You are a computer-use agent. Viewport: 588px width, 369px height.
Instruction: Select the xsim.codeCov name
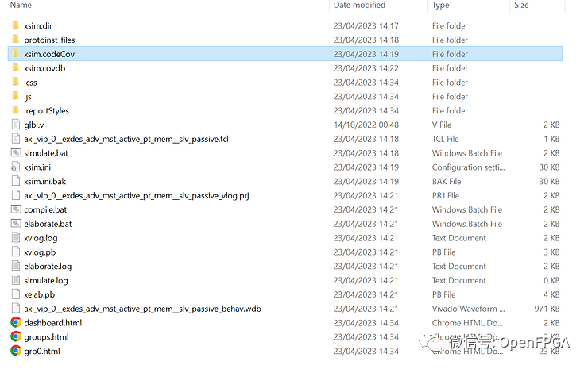tap(49, 54)
